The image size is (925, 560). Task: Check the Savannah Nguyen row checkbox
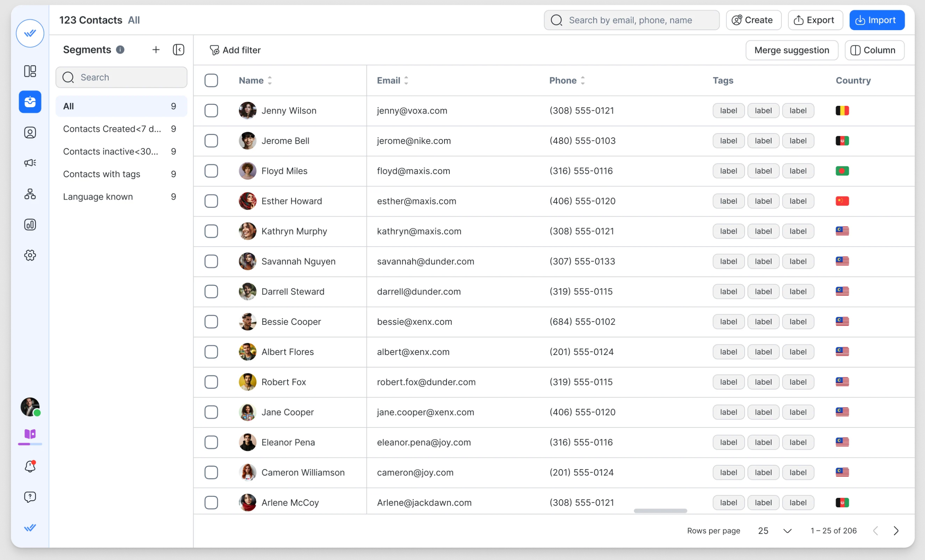211,261
